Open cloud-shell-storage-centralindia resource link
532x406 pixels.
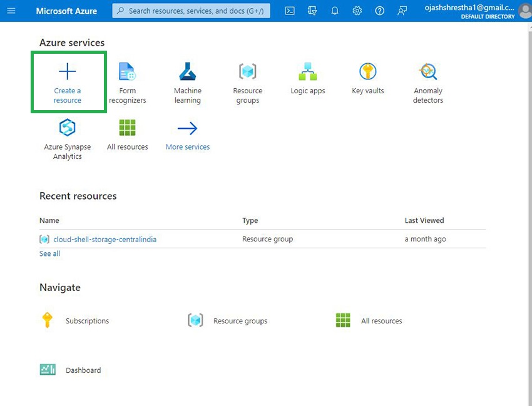(105, 240)
